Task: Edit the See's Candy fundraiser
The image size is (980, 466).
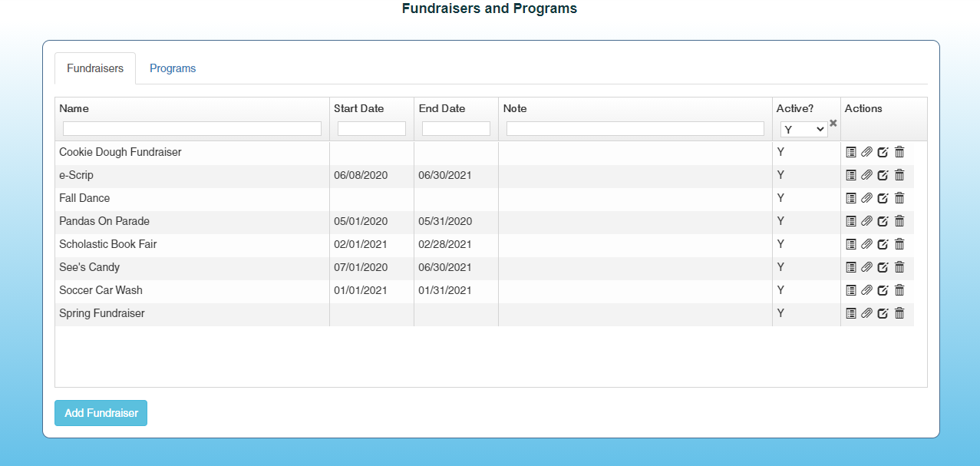Action: tap(883, 267)
